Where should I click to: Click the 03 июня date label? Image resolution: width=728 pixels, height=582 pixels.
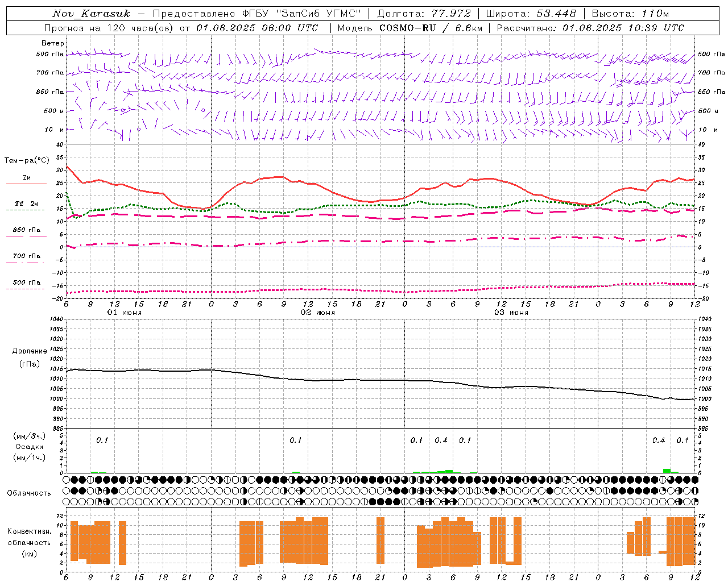point(511,313)
